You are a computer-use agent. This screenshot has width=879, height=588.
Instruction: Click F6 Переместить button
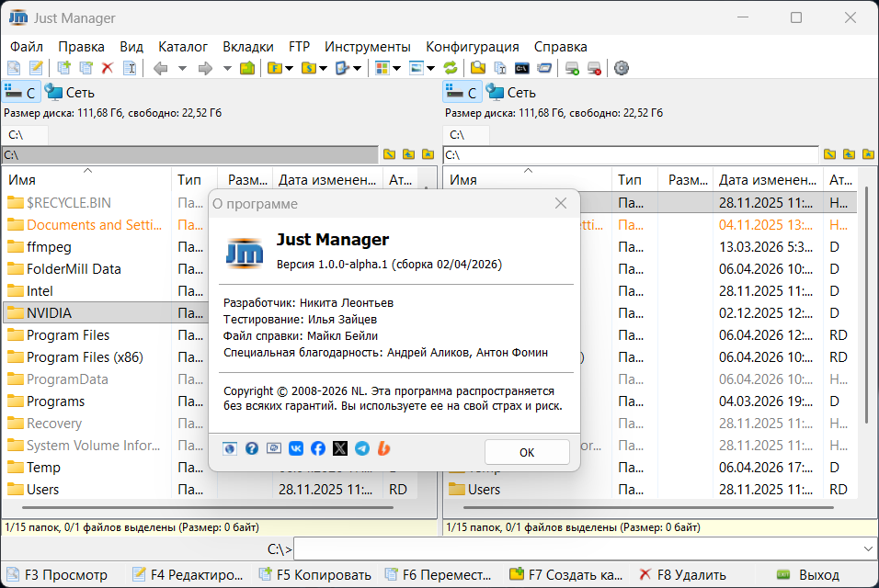coord(440,574)
